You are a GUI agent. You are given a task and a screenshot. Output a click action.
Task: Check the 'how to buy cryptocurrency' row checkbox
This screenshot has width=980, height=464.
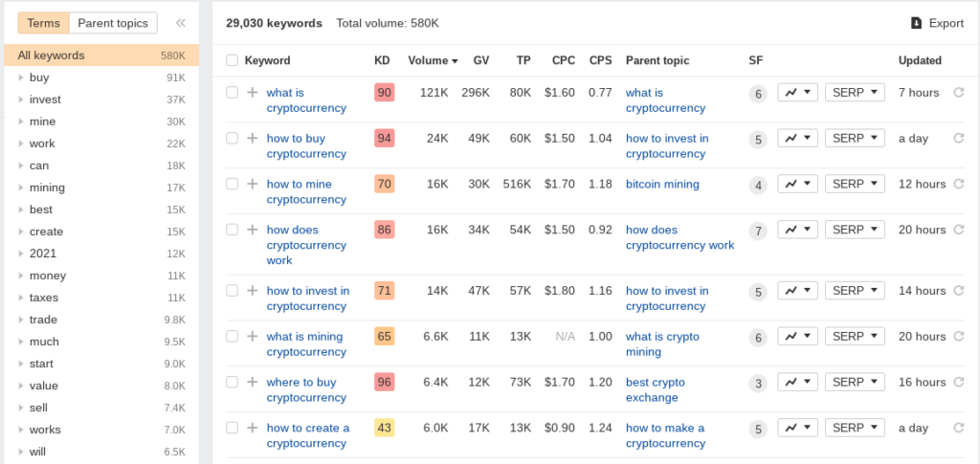232,138
